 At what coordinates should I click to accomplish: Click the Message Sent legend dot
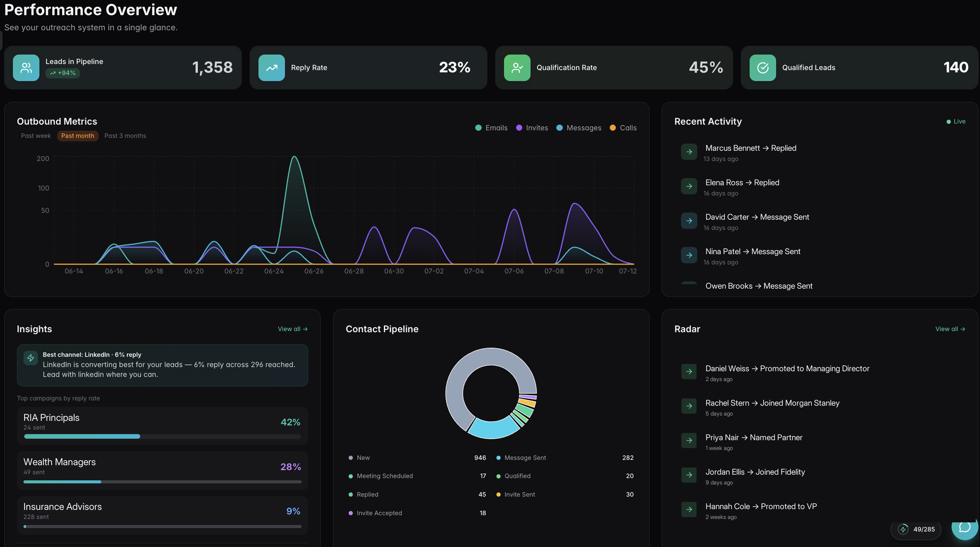coord(499,458)
